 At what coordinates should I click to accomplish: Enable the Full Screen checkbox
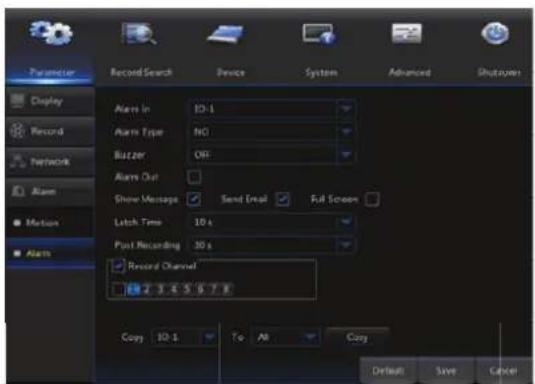pos(372,199)
